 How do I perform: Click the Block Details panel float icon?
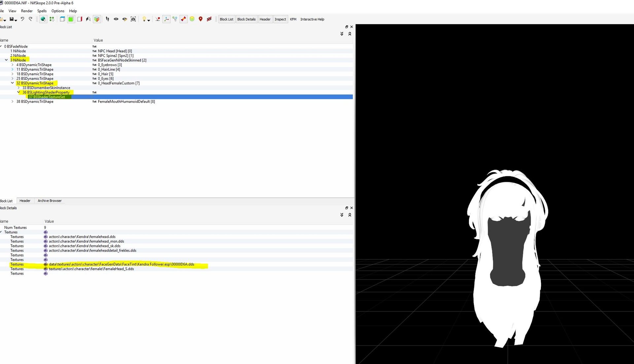click(346, 208)
